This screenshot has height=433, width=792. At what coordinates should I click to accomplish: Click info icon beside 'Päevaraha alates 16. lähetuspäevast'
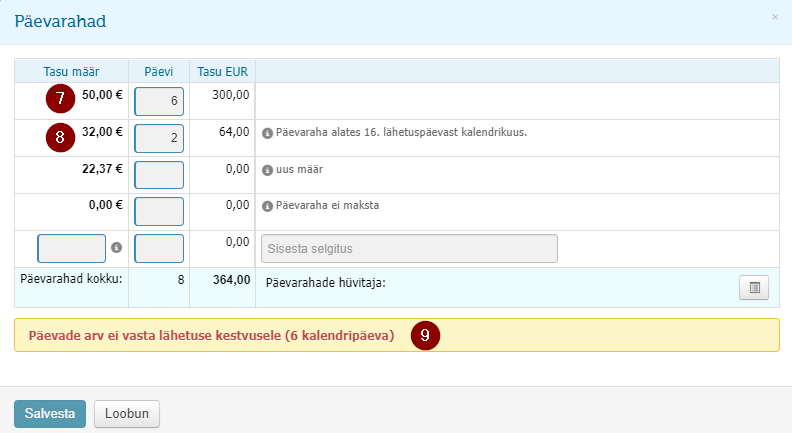tap(267, 133)
